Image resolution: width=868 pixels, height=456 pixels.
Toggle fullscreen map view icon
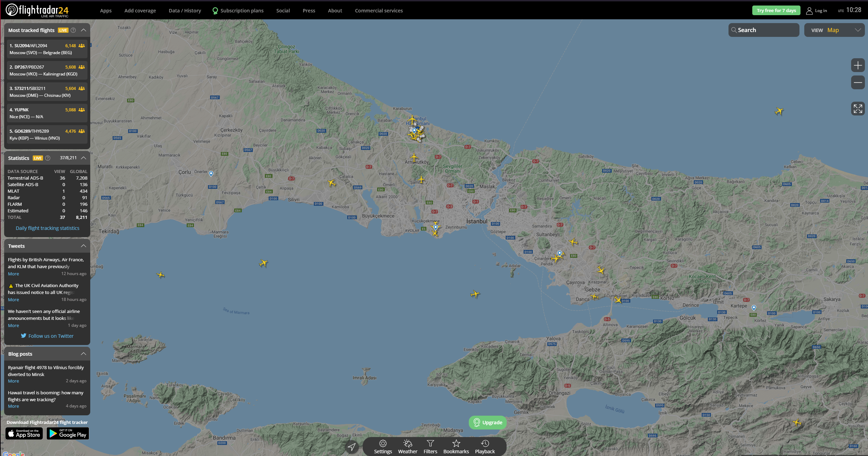click(858, 109)
